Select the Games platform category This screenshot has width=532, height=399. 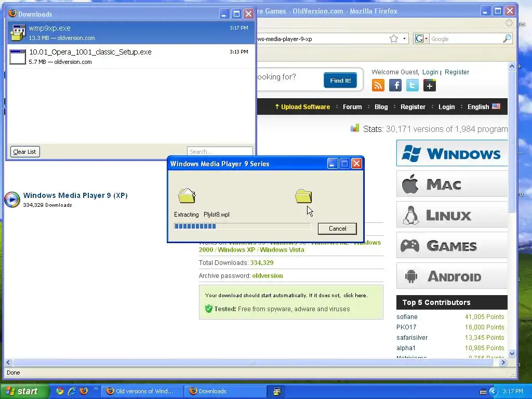pyautogui.click(x=452, y=245)
